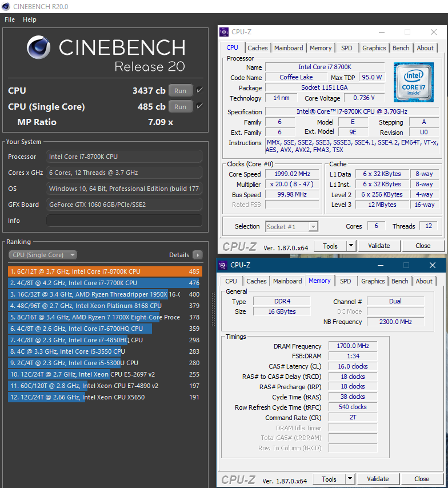Click the OS field Windows 10 64 Bit
448x488 pixels.
tap(124, 189)
